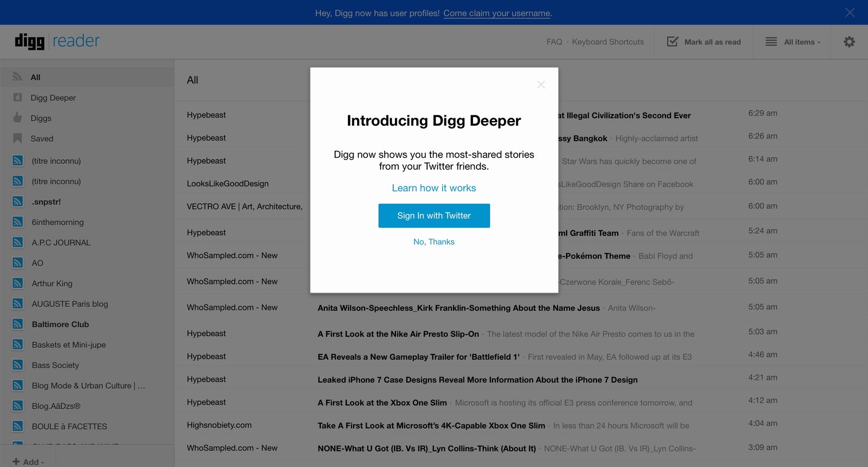Open Keyboard Shortcuts link

pyautogui.click(x=608, y=42)
